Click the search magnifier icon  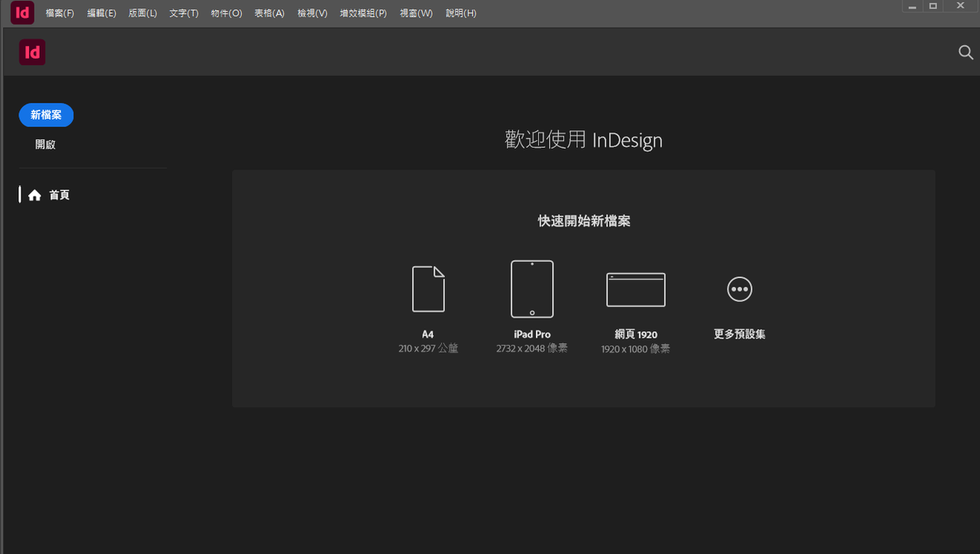pyautogui.click(x=965, y=52)
